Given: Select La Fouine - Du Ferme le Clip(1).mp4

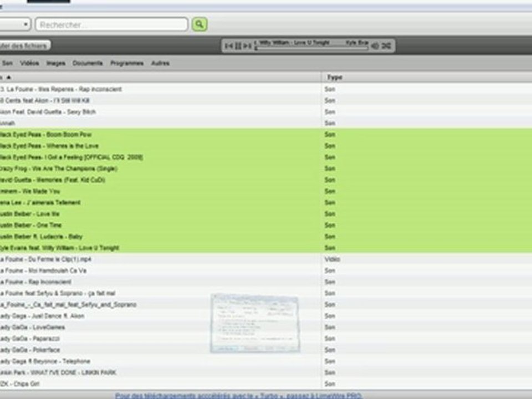Looking at the screenshot, I should tap(266, 259).
